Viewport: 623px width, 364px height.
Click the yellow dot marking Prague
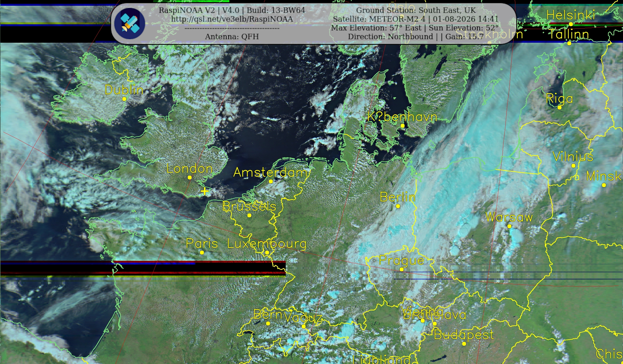tap(402, 269)
